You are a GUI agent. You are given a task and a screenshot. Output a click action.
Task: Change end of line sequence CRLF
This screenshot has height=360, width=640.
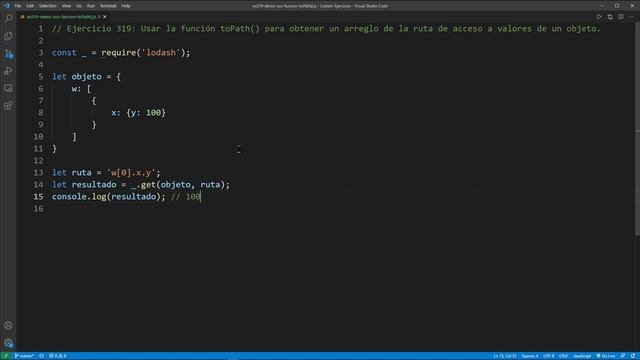[x=564, y=356]
